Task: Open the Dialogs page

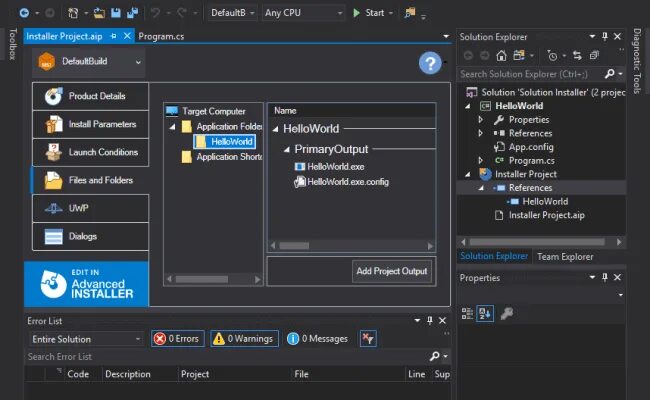Action: (x=90, y=236)
